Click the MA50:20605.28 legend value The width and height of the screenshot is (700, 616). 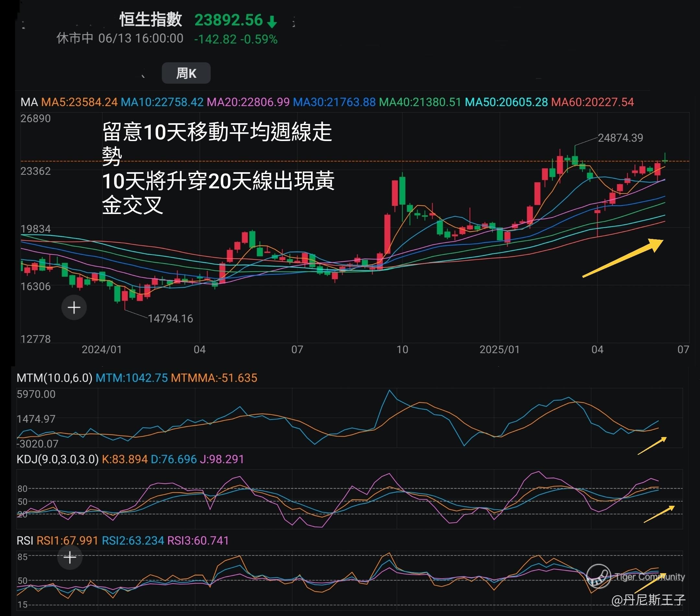[x=506, y=102]
